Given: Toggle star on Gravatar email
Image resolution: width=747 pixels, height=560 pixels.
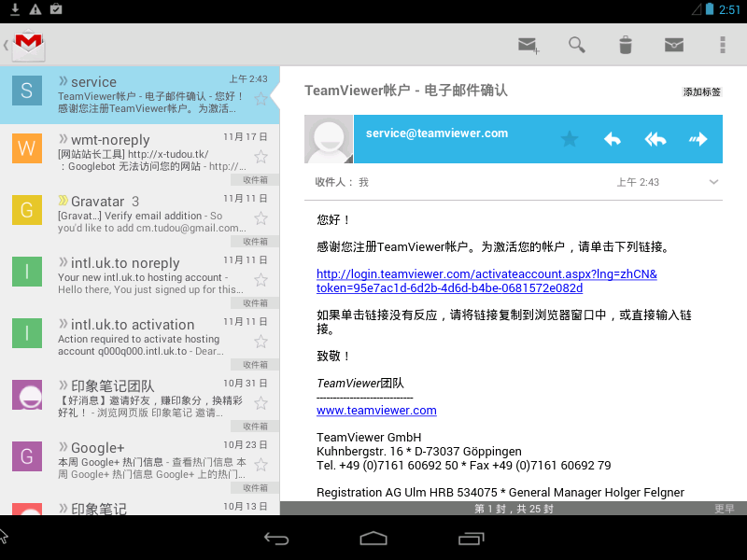Looking at the screenshot, I should point(261,218).
